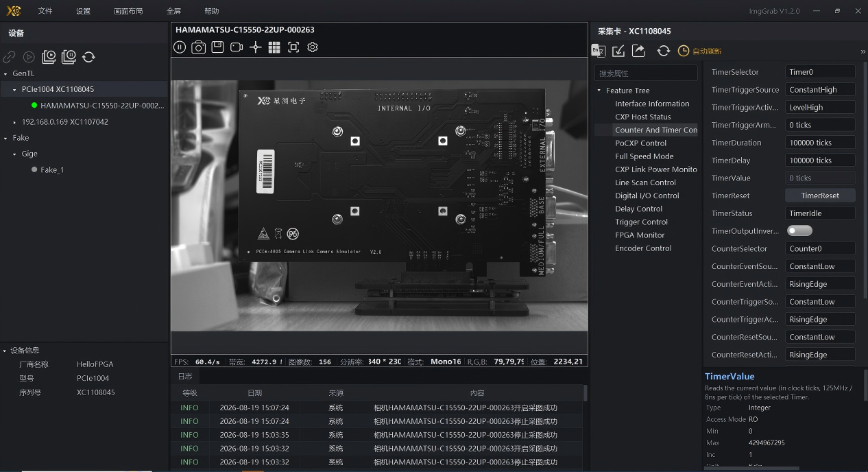Open the 画面布局 menu
Image resolution: width=868 pixels, height=472 pixels.
point(128,11)
